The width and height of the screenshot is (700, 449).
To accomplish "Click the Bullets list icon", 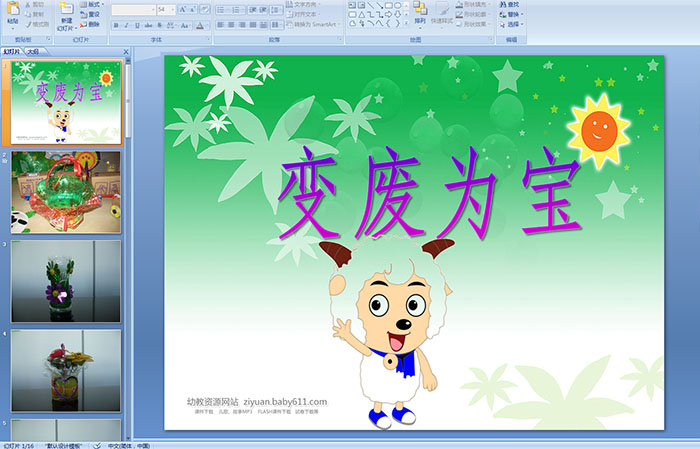I will coord(223,9).
